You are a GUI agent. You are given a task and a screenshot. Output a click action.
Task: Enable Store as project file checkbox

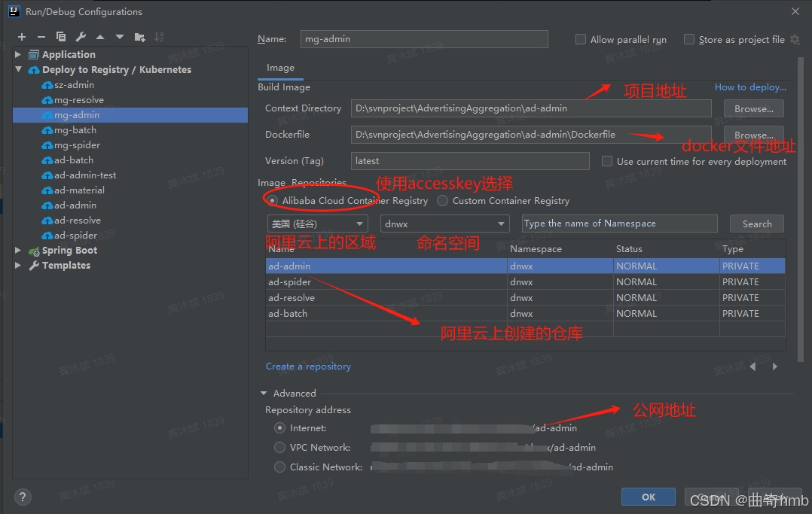coord(689,39)
